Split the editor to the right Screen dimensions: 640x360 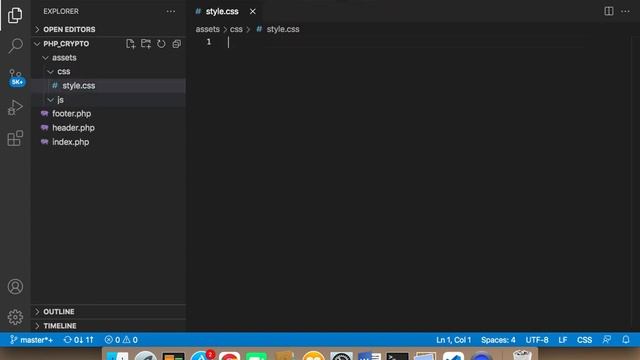[609, 11]
